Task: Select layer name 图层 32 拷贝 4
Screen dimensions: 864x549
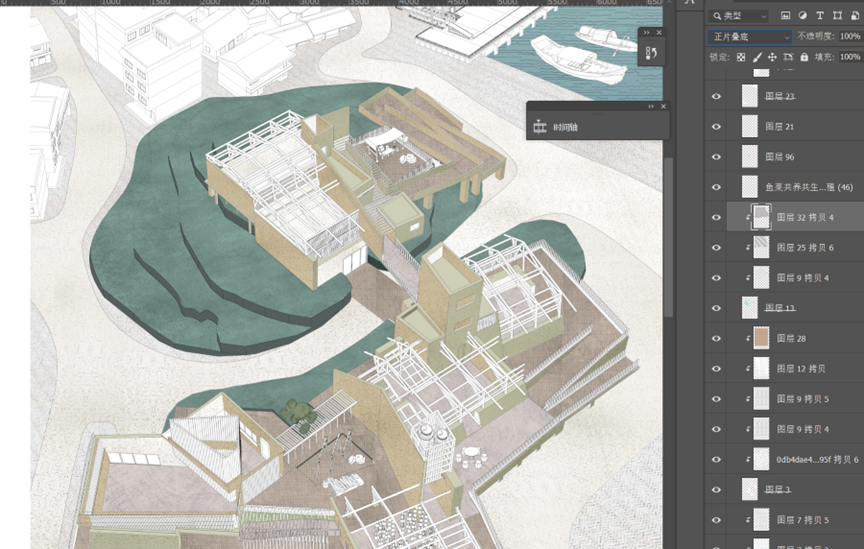Action: click(x=805, y=218)
